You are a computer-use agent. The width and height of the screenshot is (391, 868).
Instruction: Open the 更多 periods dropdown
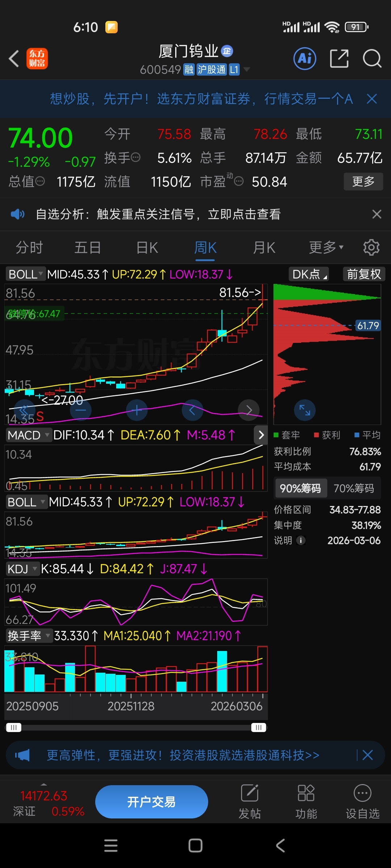(326, 248)
